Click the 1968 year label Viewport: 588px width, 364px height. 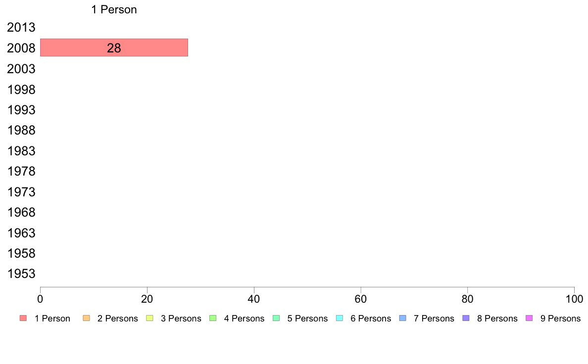pos(21,212)
